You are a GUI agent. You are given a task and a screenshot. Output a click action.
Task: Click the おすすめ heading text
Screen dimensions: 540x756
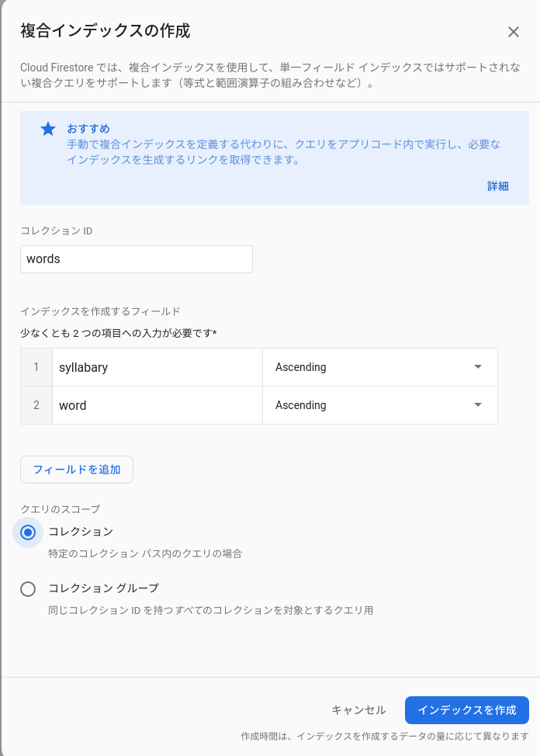point(88,129)
